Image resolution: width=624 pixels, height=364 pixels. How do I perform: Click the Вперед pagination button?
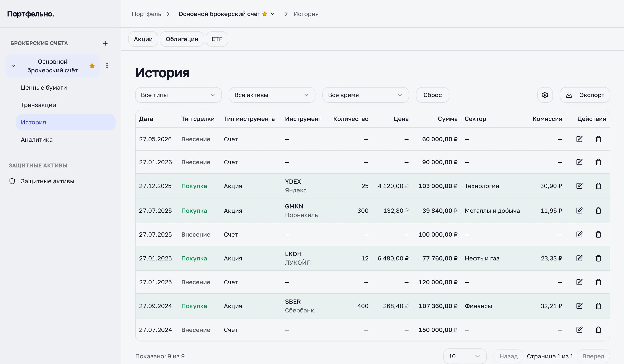click(593, 356)
